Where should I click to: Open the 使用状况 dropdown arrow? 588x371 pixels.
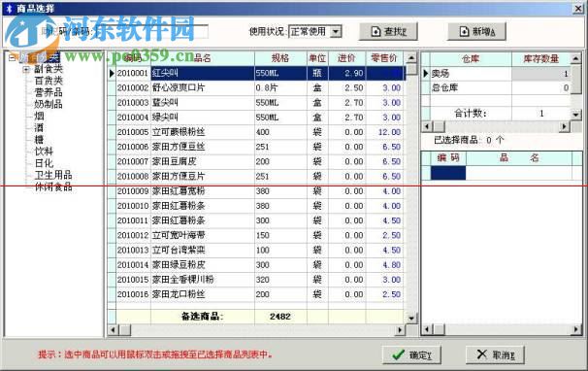point(337,32)
